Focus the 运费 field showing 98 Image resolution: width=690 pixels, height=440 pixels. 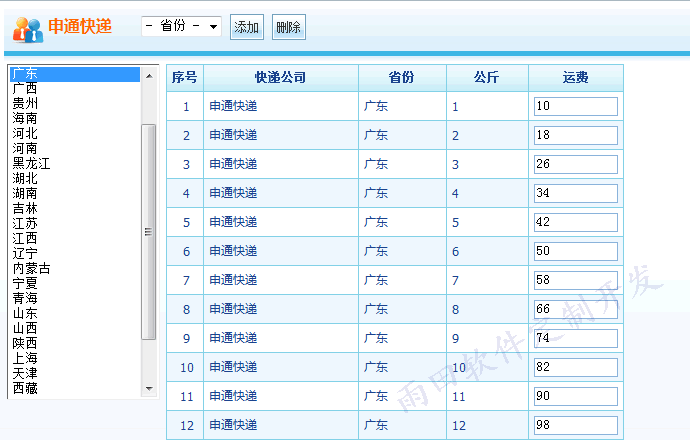576,426
